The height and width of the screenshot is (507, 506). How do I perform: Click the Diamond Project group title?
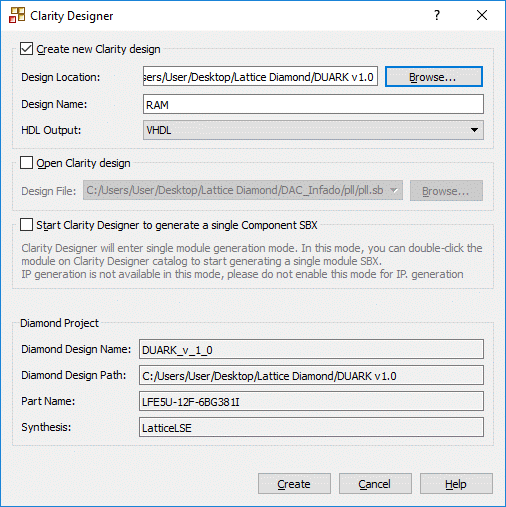(59, 323)
